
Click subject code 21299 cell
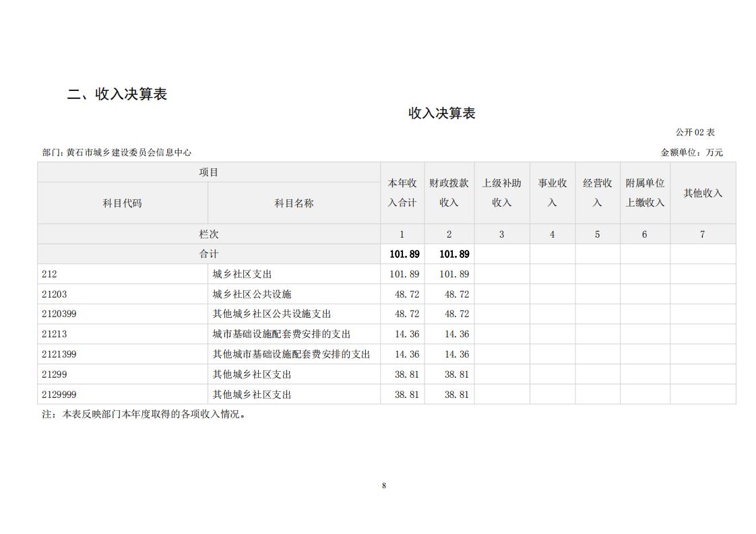click(x=55, y=374)
